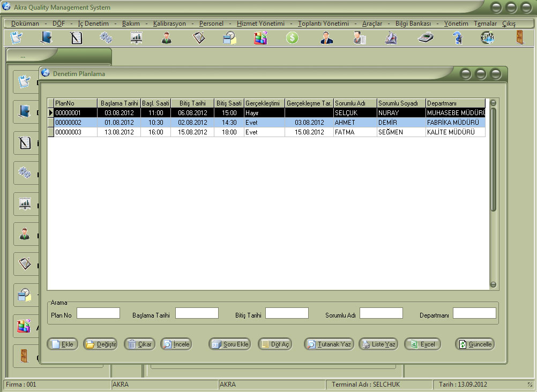The width and height of the screenshot is (537, 392).
Task: Export the list with the Excel button
Action: click(423, 344)
